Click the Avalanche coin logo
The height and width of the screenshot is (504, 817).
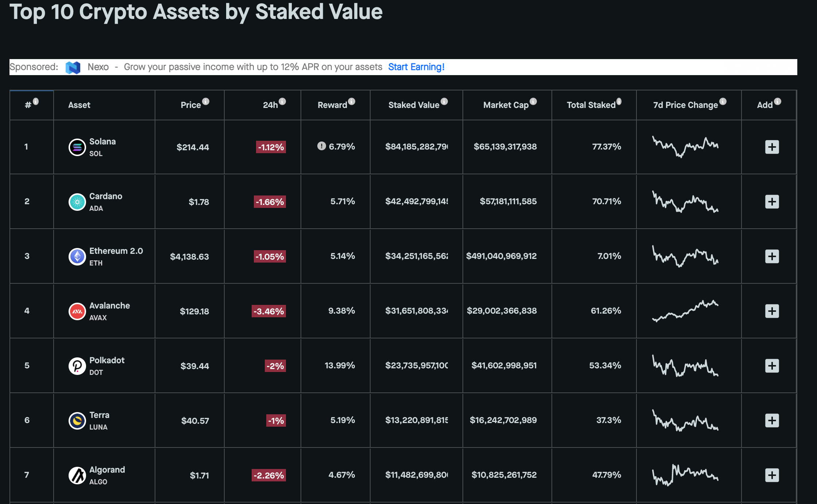(77, 311)
